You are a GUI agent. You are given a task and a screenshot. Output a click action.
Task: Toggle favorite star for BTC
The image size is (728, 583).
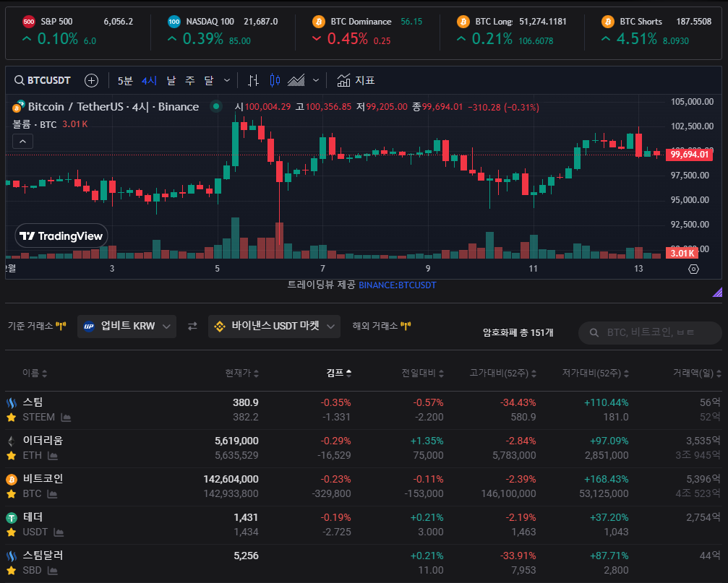[x=12, y=494]
